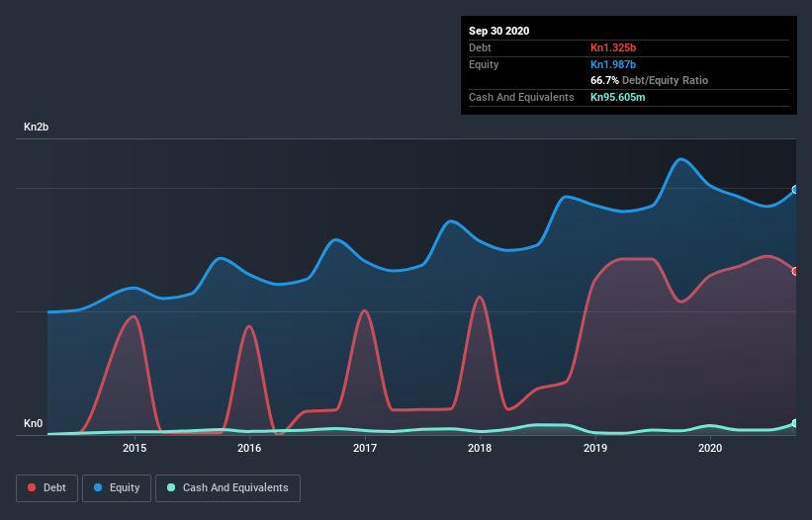The image size is (812, 520).
Task: Click the Kn1.325b debt value
Action: pos(613,47)
